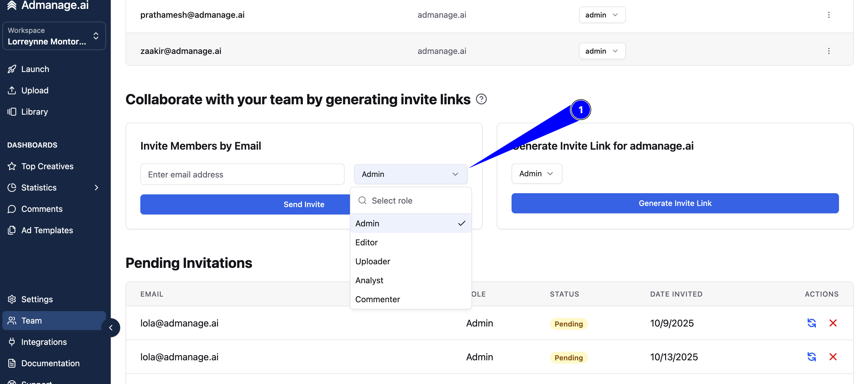
Task: Open the invite link Admin role dropdown
Action: point(536,174)
